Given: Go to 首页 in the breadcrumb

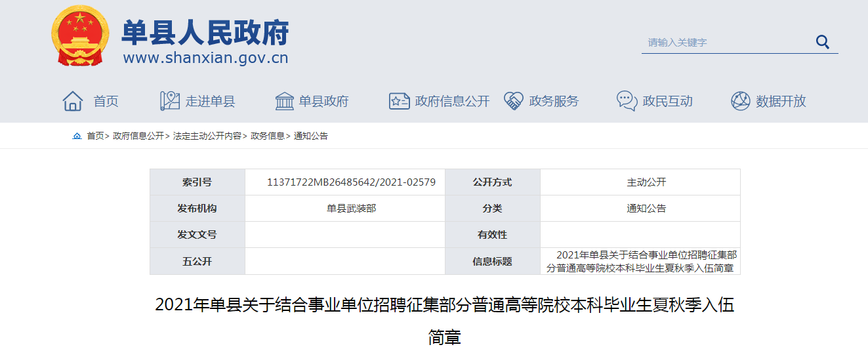Looking at the screenshot, I should [x=95, y=136].
